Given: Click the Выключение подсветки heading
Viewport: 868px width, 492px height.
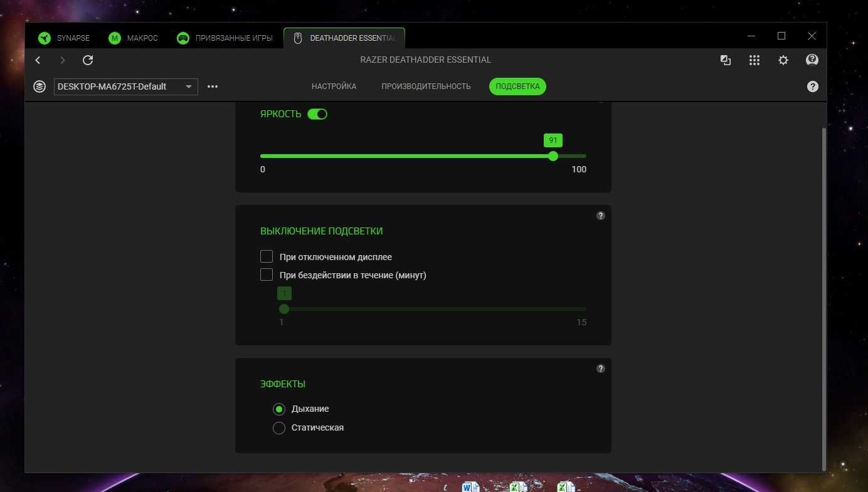Looking at the screenshot, I should click(x=321, y=231).
